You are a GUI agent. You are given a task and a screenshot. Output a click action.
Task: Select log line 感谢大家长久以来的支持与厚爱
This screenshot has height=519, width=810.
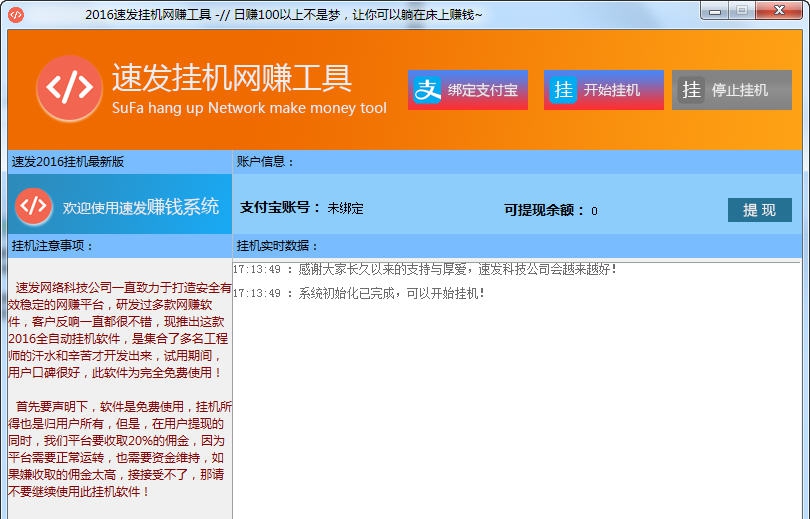point(425,269)
